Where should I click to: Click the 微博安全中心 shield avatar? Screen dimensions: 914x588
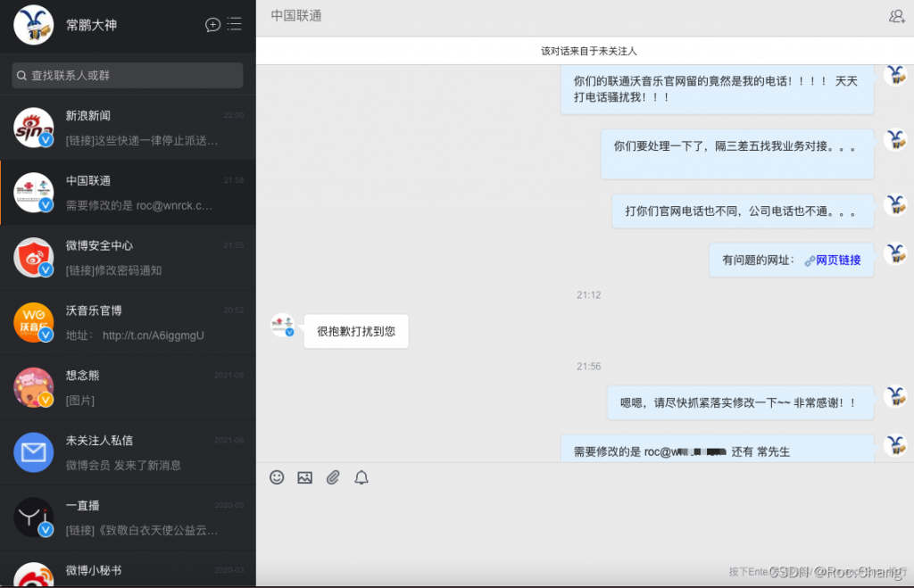tap(34, 258)
